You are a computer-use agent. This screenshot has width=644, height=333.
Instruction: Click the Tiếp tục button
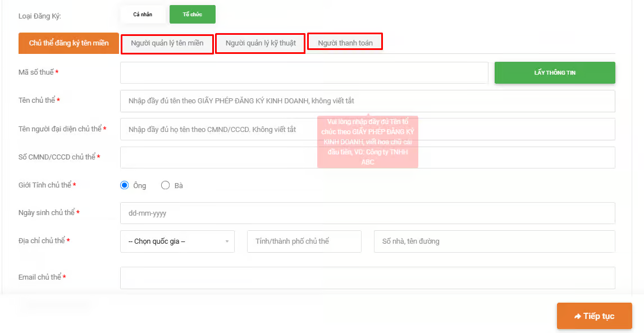[594, 316]
